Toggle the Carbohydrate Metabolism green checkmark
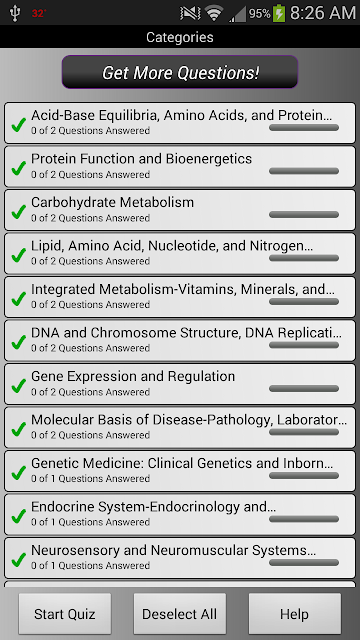The image size is (360, 640). [18, 212]
